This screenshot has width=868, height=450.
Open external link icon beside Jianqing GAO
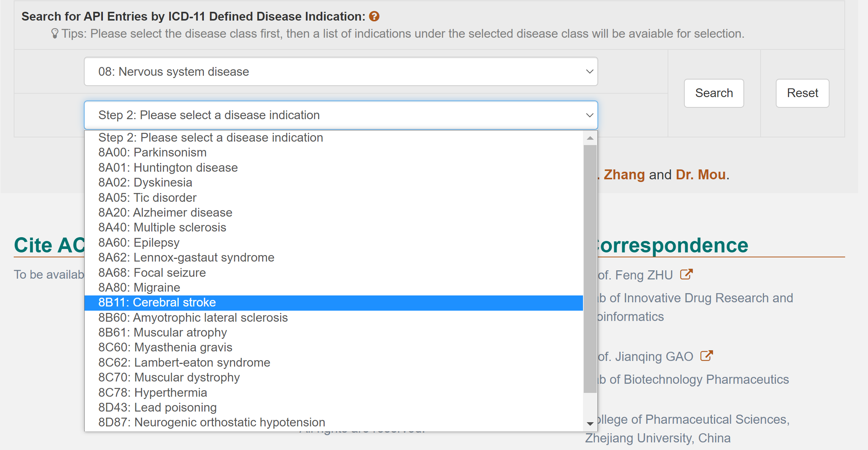706,356
